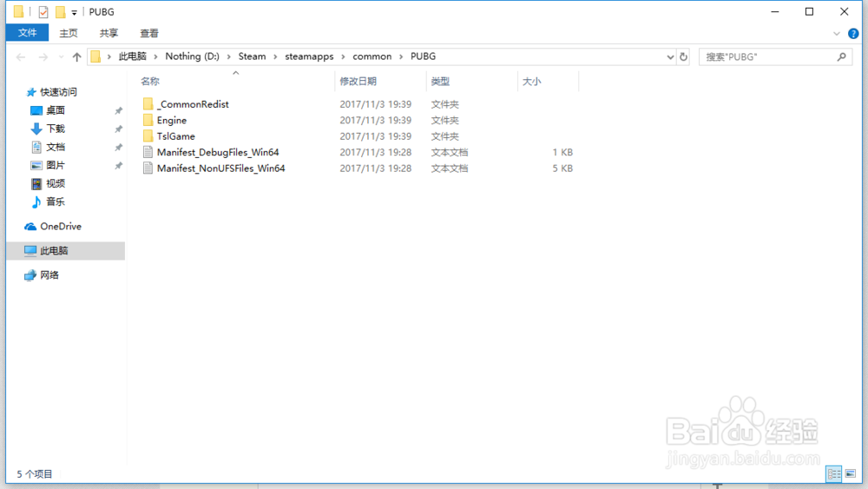Click the forward navigation arrow
868x489 pixels.
pyautogui.click(x=43, y=56)
